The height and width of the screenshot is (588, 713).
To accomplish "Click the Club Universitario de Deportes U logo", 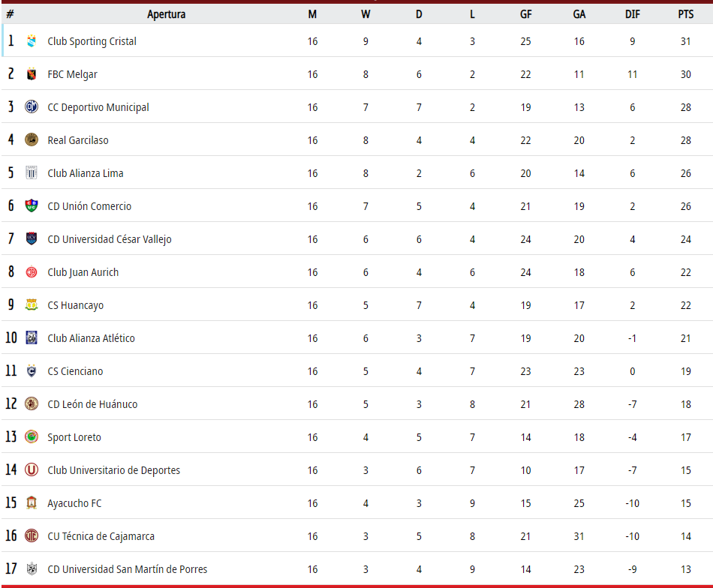I will tap(32, 469).
